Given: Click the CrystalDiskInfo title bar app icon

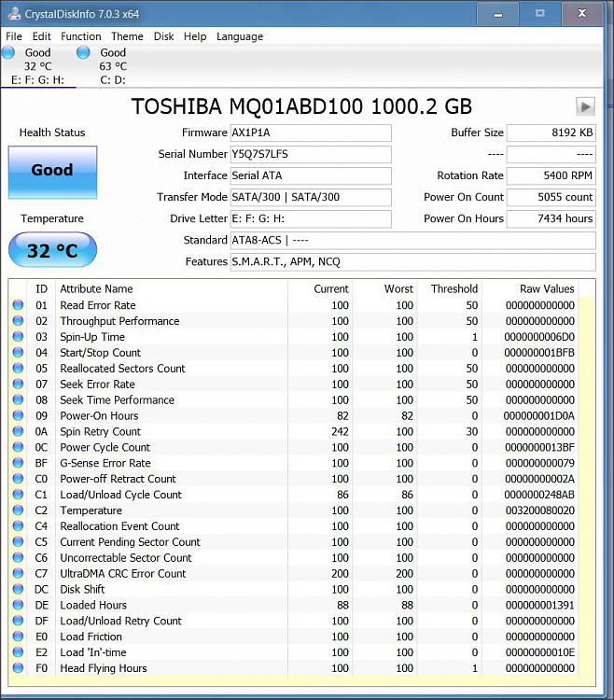Looking at the screenshot, I should point(14,13).
